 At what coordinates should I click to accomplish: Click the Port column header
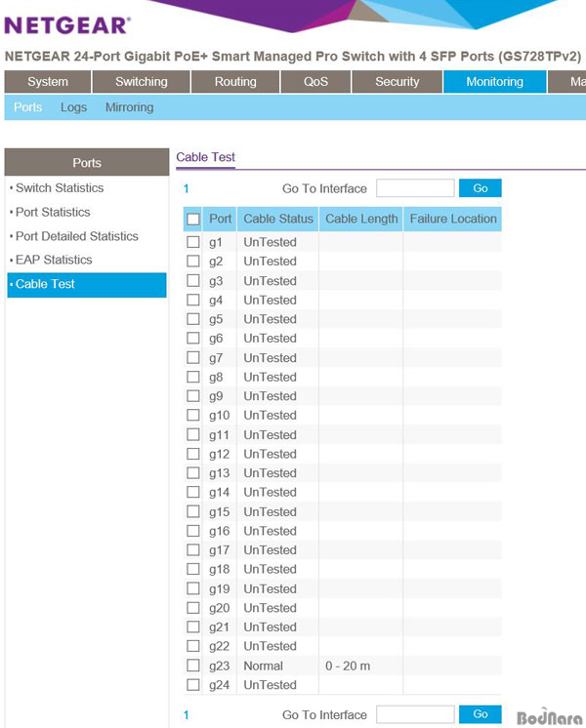pyautogui.click(x=220, y=220)
